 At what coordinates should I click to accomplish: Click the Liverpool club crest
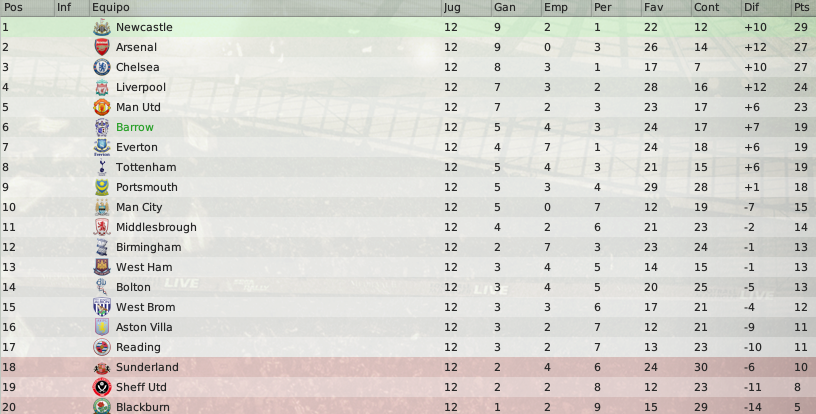click(102, 87)
